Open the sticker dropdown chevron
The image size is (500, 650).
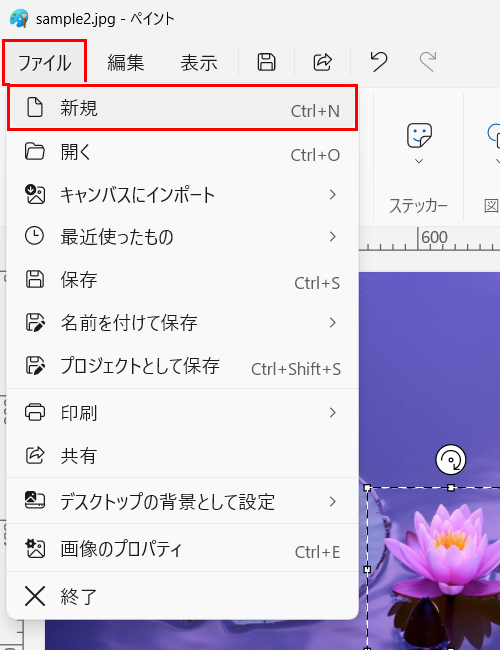click(419, 161)
